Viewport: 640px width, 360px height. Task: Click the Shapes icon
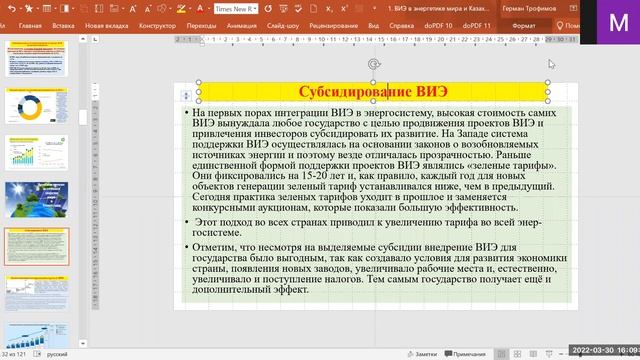pyautogui.click(x=162, y=9)
